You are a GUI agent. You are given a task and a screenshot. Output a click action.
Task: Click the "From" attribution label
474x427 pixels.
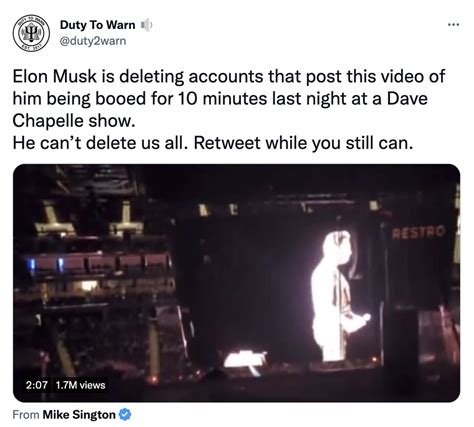[26, 415]
